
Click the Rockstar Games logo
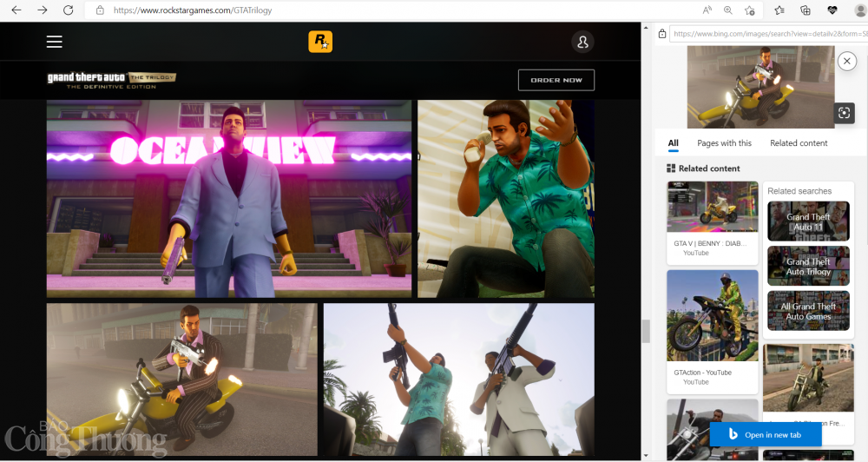click(320, 41)
